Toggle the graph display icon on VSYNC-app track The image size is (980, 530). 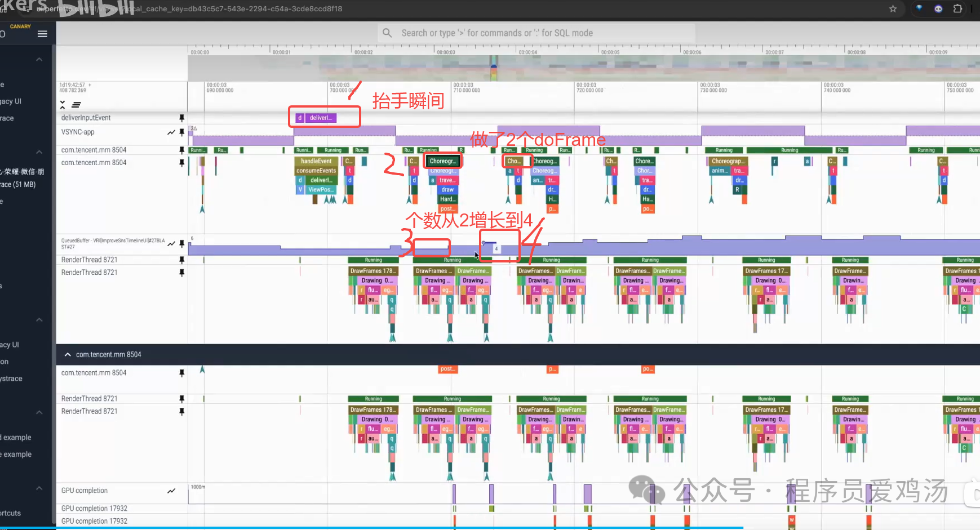171,132
